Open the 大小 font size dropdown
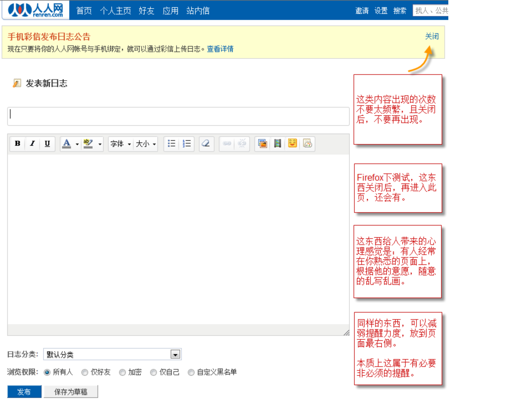The image size is (532, 399). [145, 144]
